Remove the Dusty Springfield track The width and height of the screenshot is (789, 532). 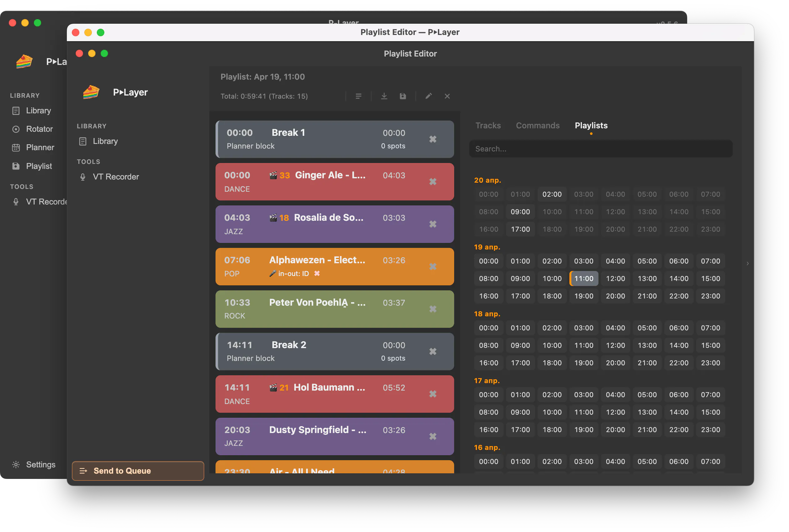pos(433,436)
